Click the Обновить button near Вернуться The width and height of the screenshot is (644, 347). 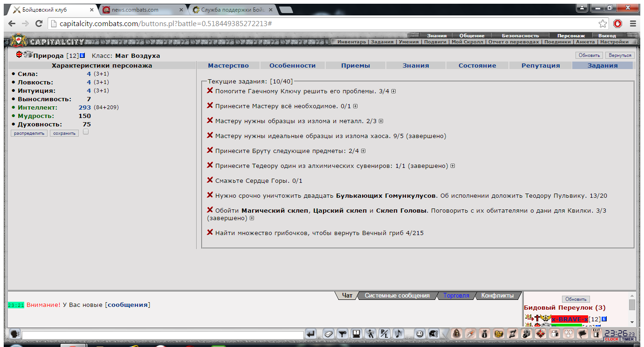pyautogui.click(x=589, y=55)
